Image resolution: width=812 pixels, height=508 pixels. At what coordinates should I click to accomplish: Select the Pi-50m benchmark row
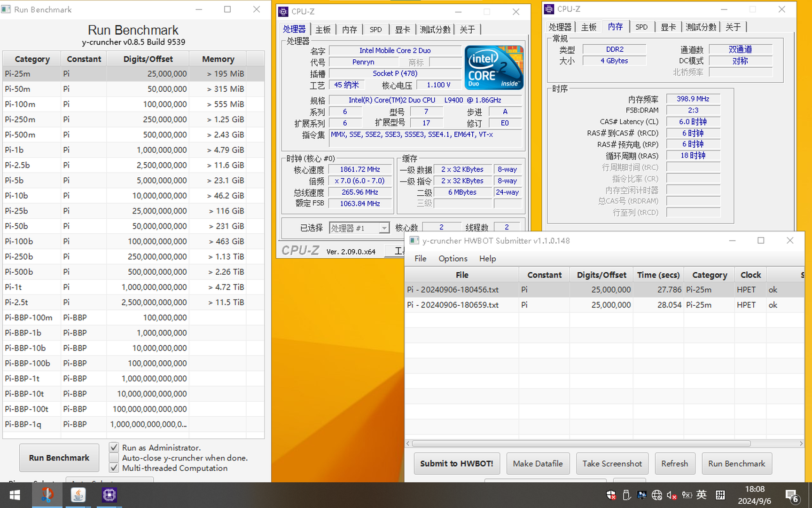[133, 89]
